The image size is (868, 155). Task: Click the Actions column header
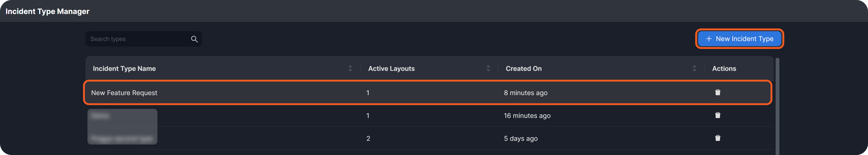point(724,68)
